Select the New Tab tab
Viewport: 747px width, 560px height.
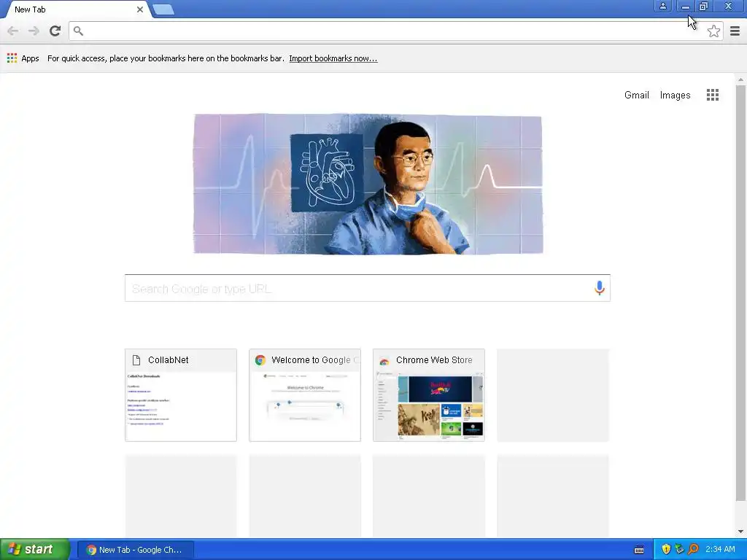point(75,9)
